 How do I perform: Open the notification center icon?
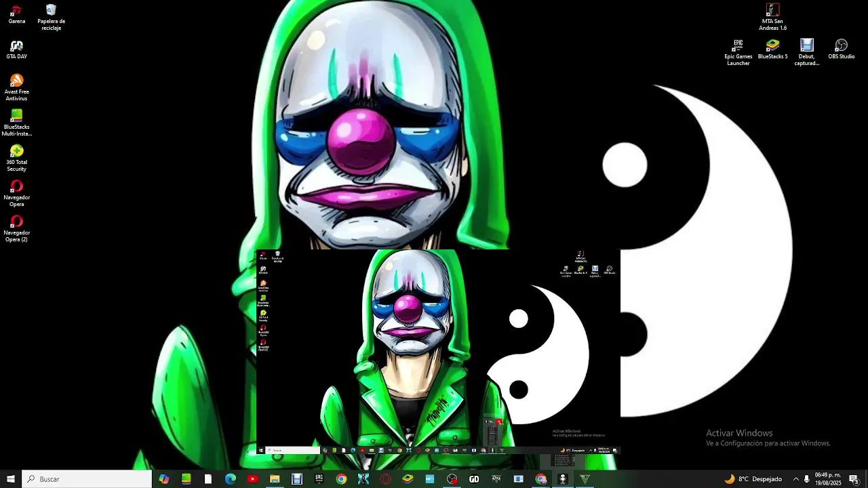(x=854, y=479)
